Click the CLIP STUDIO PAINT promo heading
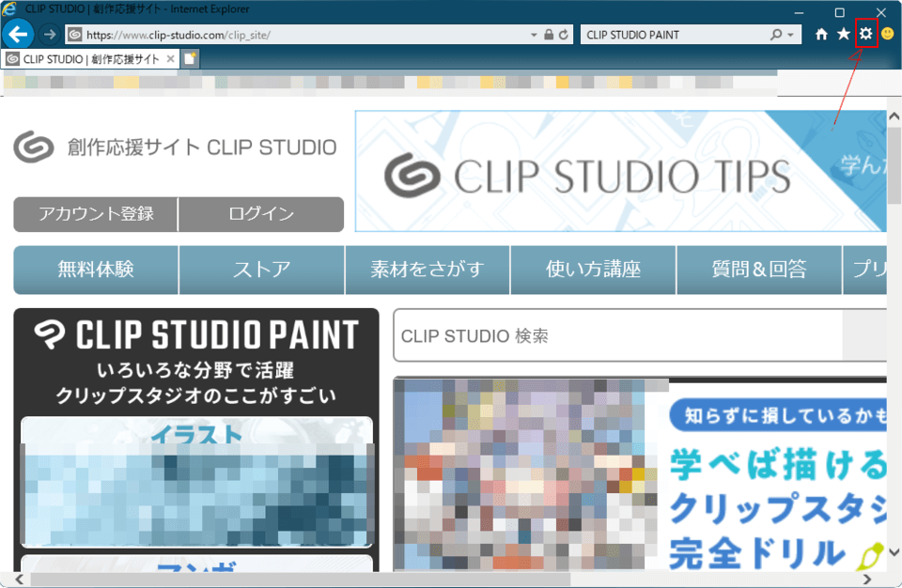 196,334
